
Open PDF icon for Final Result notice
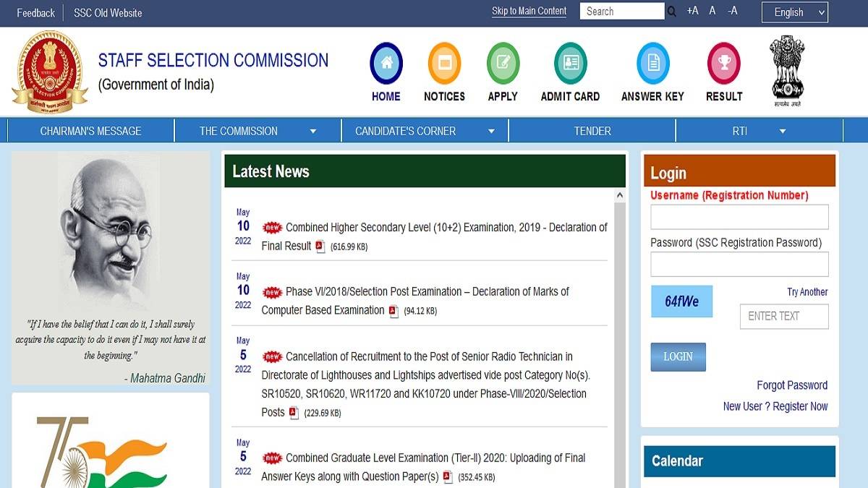click(x=320, y=247)
